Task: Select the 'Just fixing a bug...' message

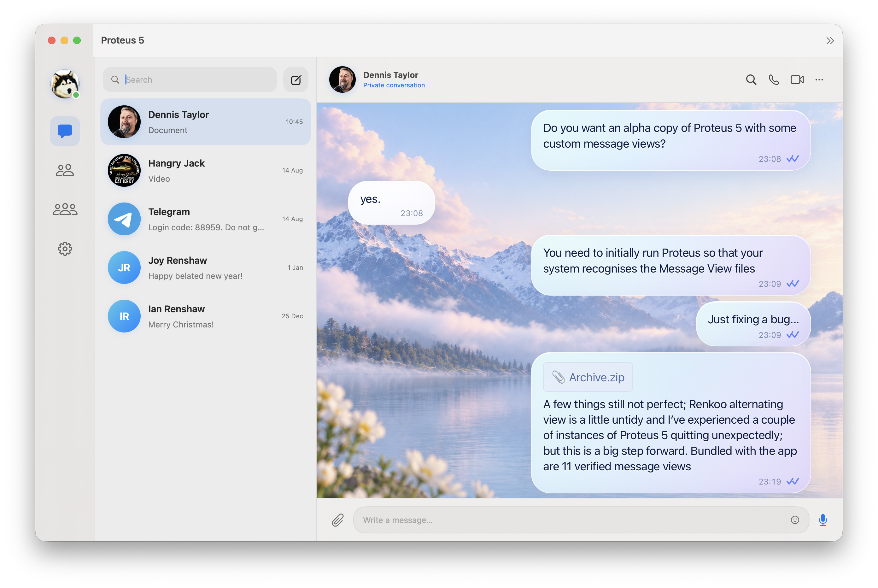Action: [x=753, y=324]
